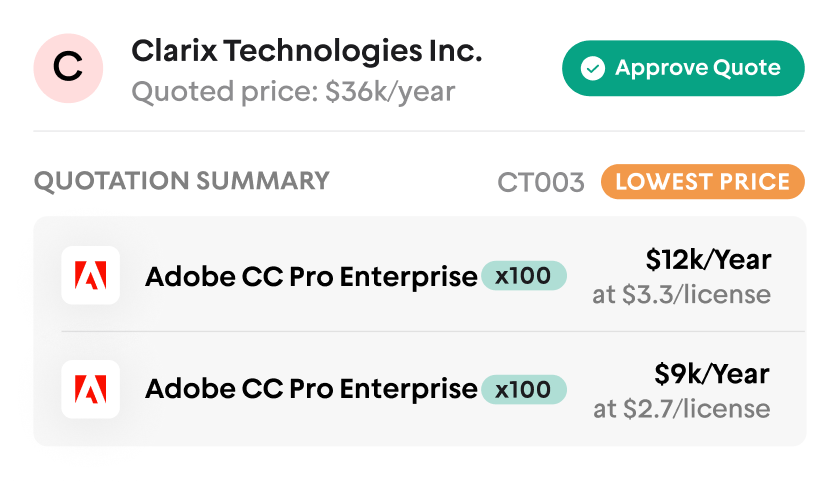
Task: Click the at $3.3/license label
Action: click(682, 295)
